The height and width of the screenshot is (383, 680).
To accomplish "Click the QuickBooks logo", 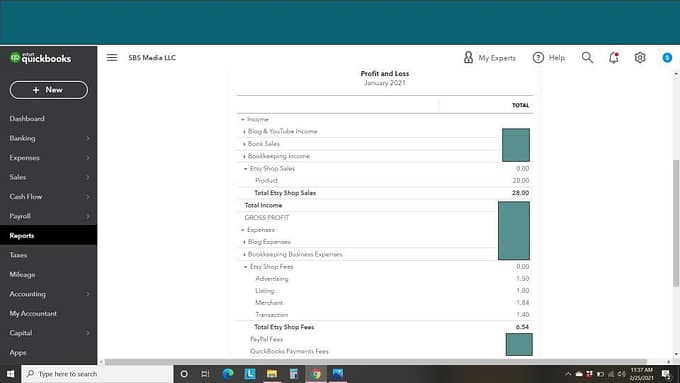I will 40,58.
